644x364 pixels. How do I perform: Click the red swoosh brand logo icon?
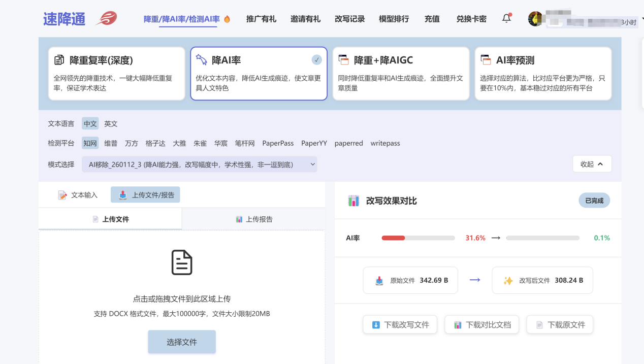106,19
